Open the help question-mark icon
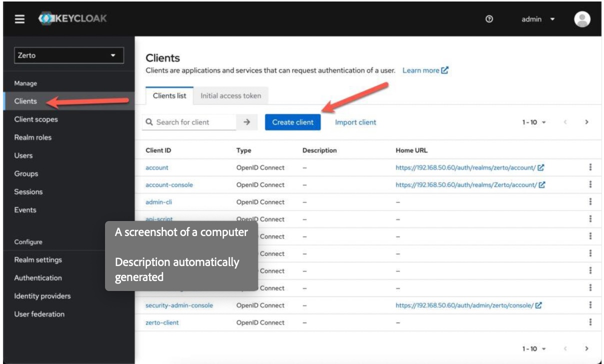Image resolution: width=604 pixels, height=364 pixels. pyautogui.click(x=489, y=19)
